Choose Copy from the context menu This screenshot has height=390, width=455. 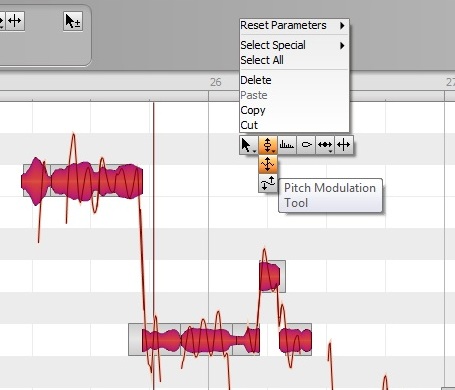(253, 110)
